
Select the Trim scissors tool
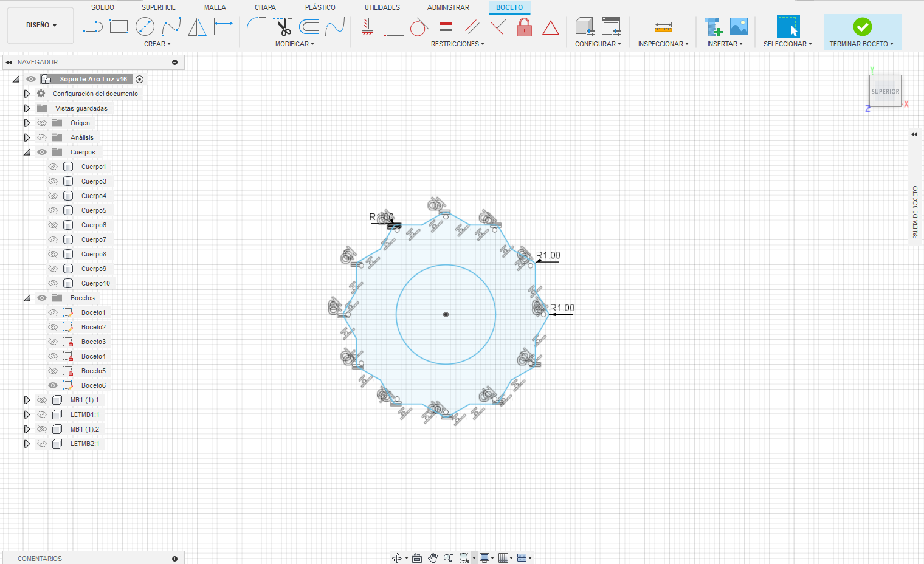click(x=283, y=27)
